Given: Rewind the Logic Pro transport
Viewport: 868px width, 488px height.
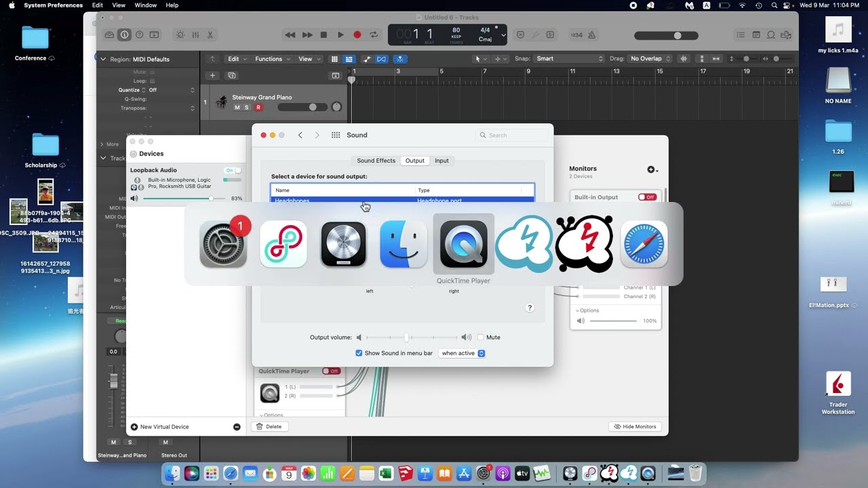Looking at the screenshot, I should click(290, 35).
